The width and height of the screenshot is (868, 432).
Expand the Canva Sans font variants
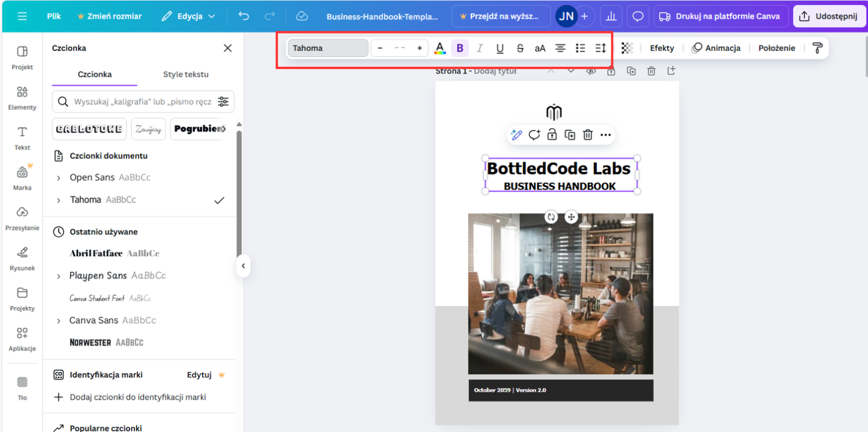(58, 321)
